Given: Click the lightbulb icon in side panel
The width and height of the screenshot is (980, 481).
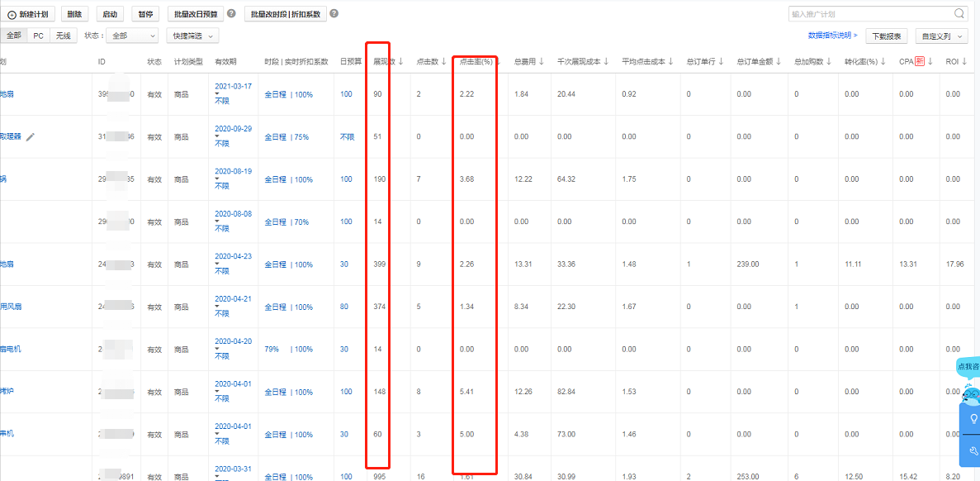Looking at the screenshot, I should [973, 418].
